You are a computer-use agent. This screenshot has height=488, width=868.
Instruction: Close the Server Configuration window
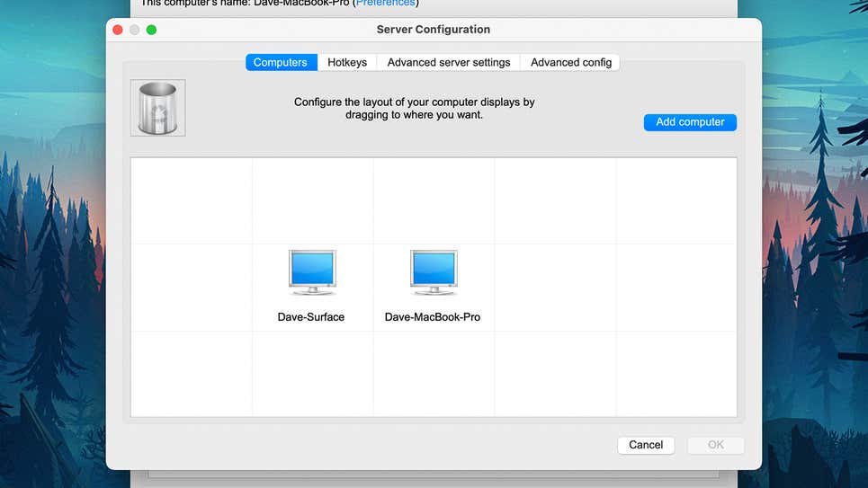(x=117, y=30)
